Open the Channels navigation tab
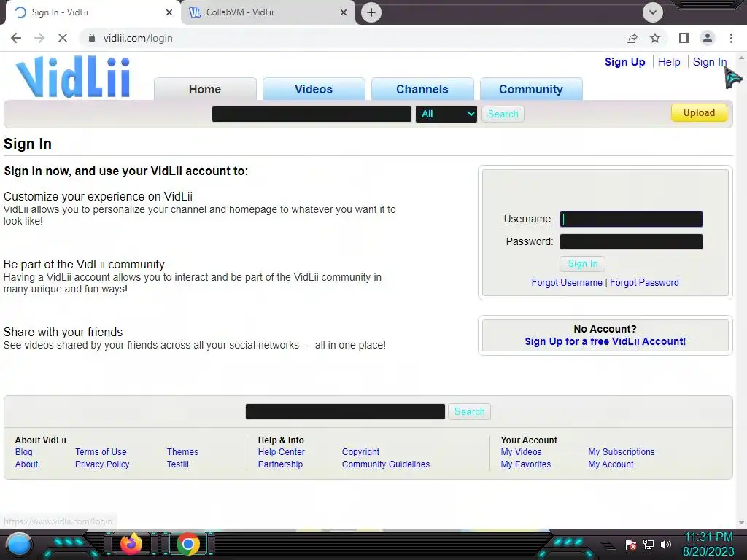The width and height of the screenshot is (747, 560). coord(422,89)
